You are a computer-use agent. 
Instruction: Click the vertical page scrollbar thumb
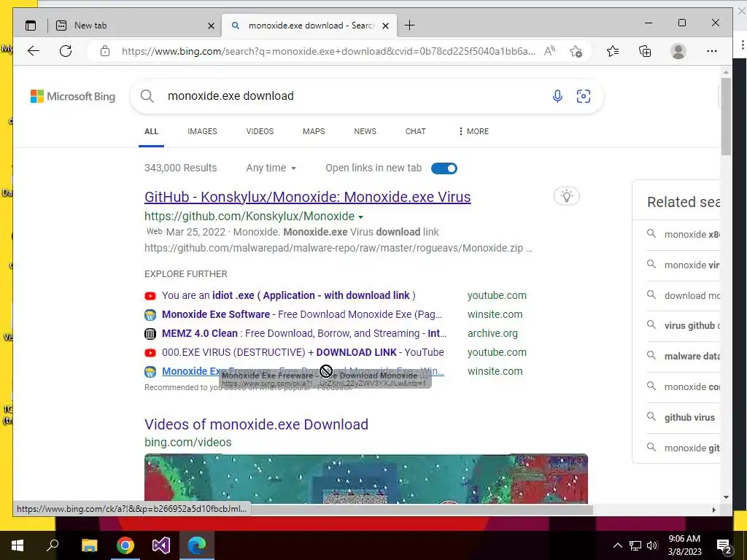pos(726,116)
